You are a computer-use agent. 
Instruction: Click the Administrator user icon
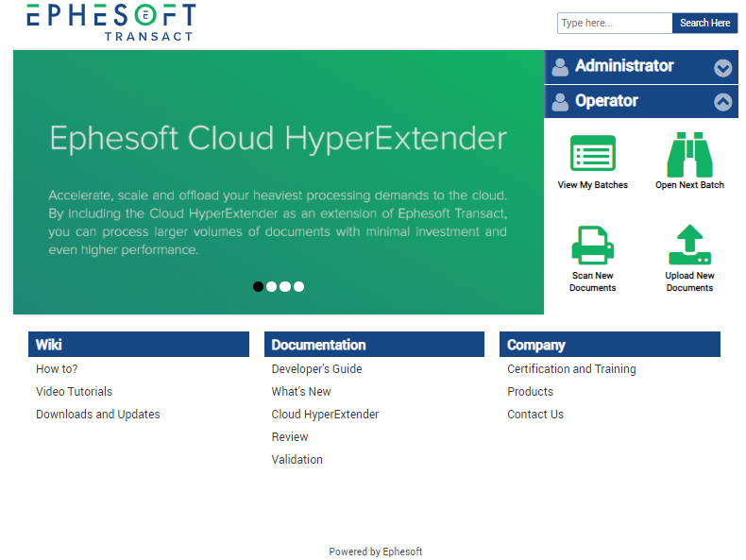click(560, 67)
